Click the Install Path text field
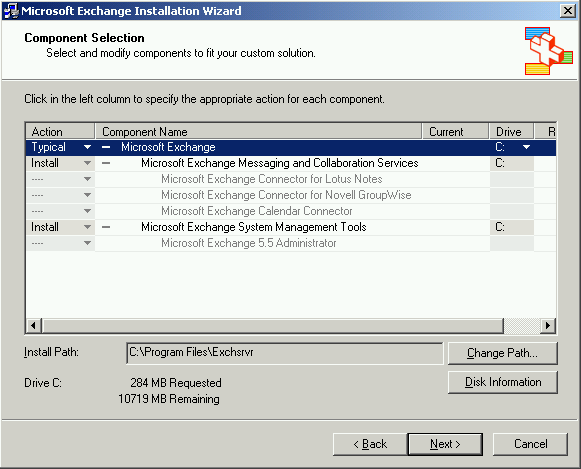The image size is (581, 469). (285, 353)
